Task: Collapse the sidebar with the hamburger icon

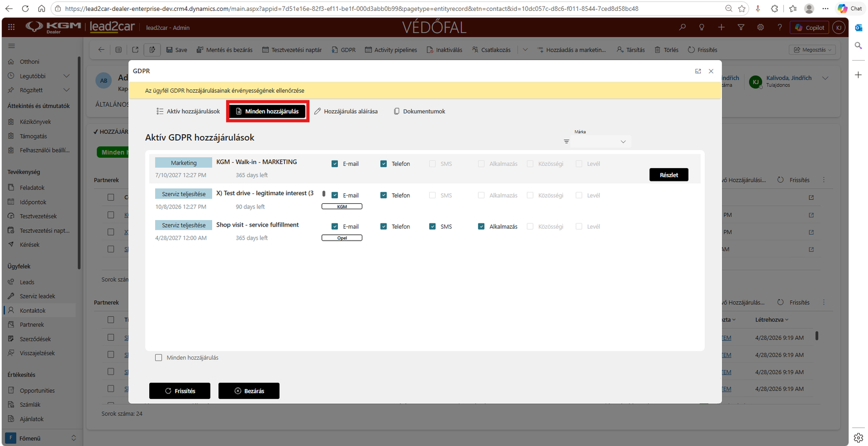Action: 11,46
